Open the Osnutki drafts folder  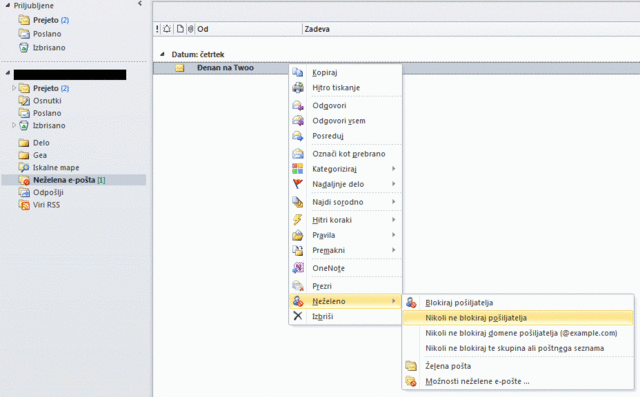[x=47, y=100]
